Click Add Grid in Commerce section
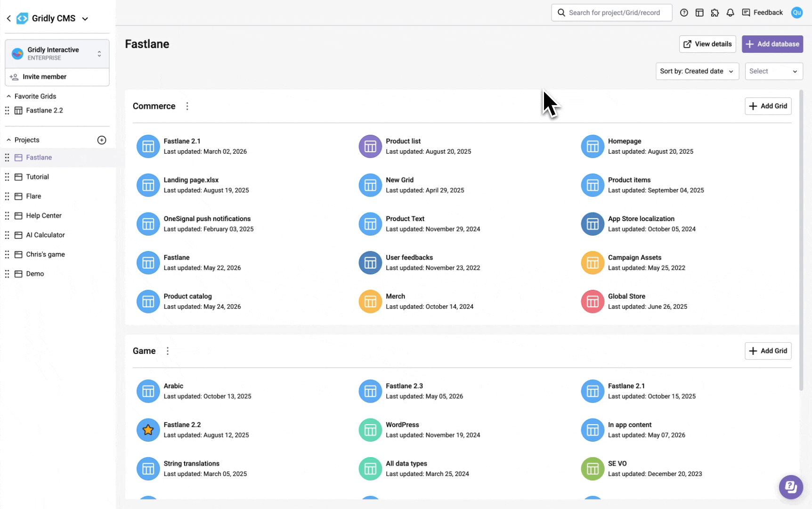Image resolution: width=812 pixels, height=509 pixels. [768, 106]
